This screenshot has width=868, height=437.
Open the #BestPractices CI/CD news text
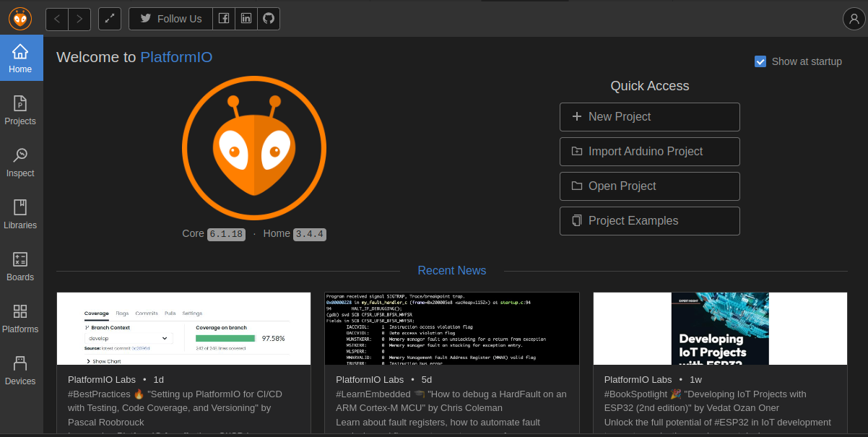(x=175, y=408)
